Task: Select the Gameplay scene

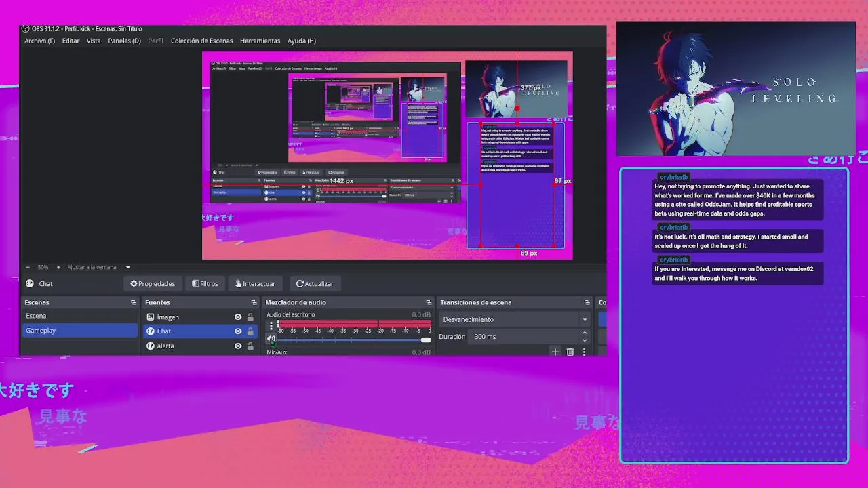Action: (x=79, y=331)
